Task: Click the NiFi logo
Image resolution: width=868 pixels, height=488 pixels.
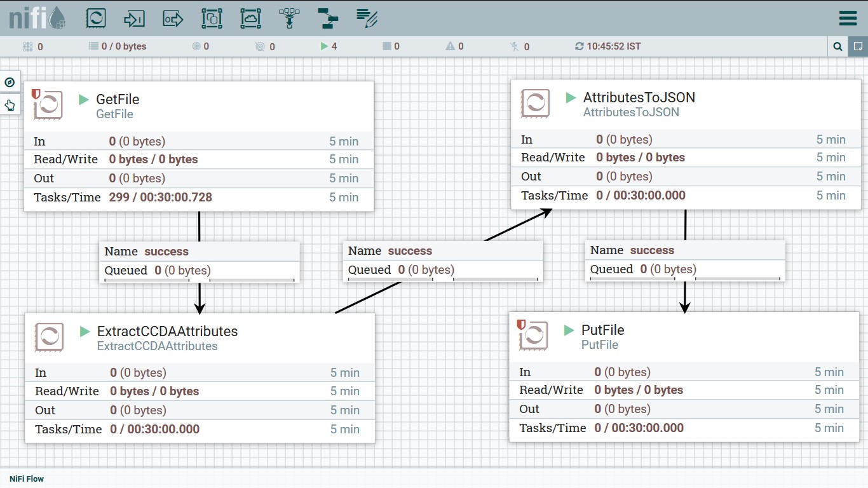Action: pos(37,18)
